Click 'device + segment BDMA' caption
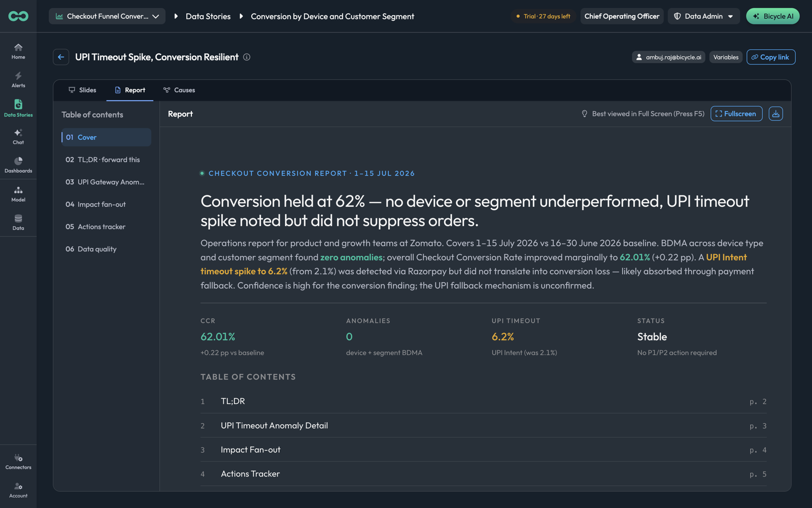Screen dimensions: 812x508 click(384, 353)
